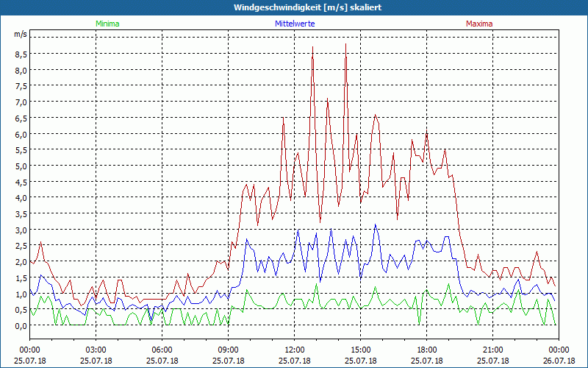Click the 0,5 y-axis value

[21, 310]
